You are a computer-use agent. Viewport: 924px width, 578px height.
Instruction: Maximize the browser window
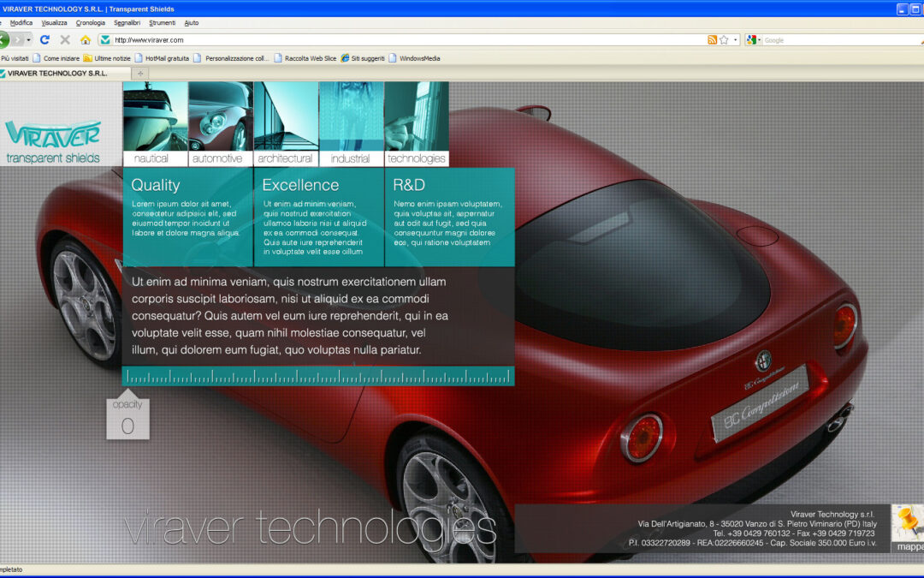coord(915,9)
